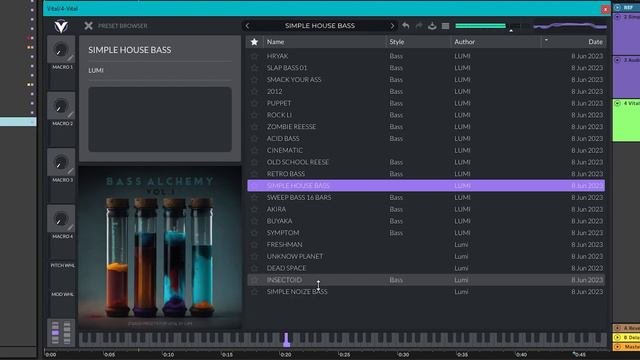Image resolution: width=640 pixels, height=360 pixels.
Task: Adjust the green volume level bar
Action: (480, 26)
